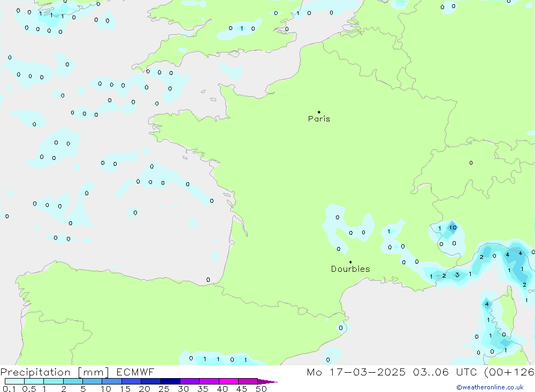Click the legend label '0.1'

(x=9, y=389)
